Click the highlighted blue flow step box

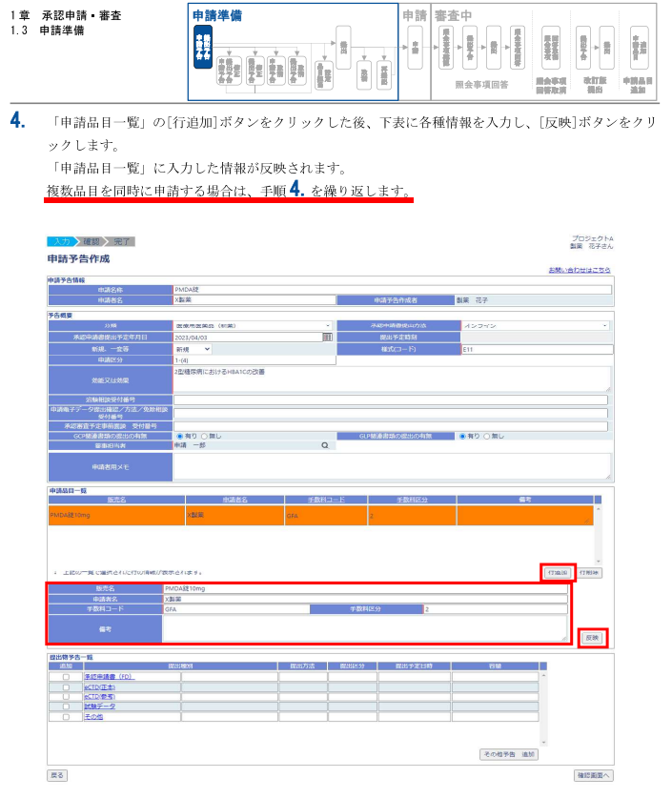pyautogui.click(x=202, y=47)
